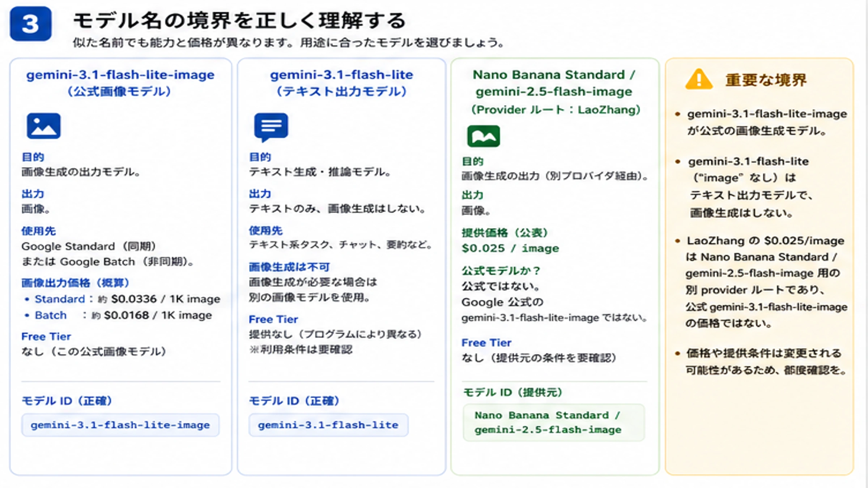868x488 pixels.
Task: Click Standard price $0.0336 / 1K image
Action: click(x=127, y=299)
